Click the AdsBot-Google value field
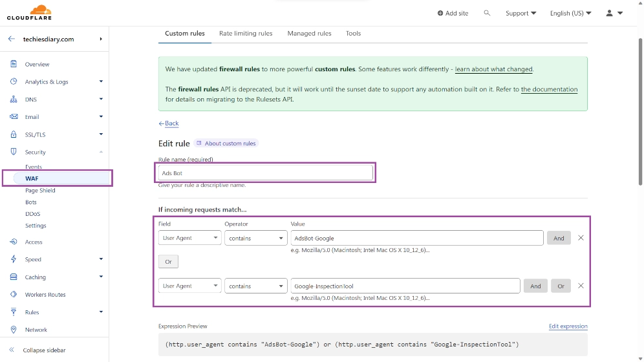644x362 pixels. tap(417, 238)
